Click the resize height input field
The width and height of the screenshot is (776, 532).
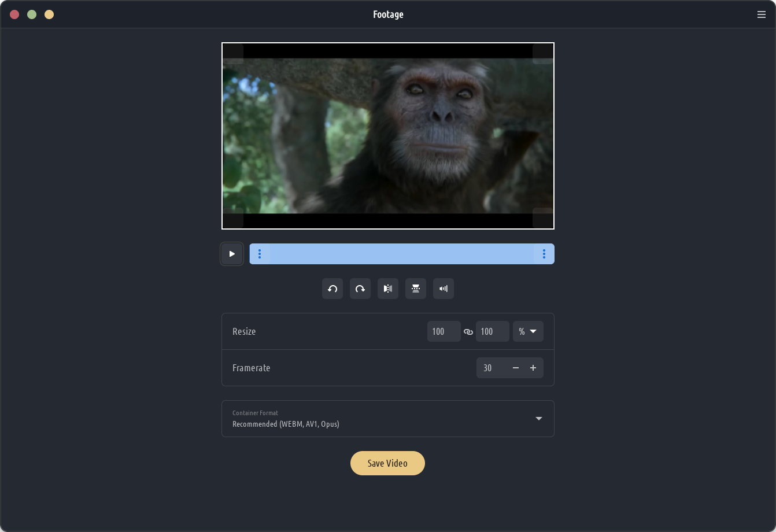click(x=492, y=331)
